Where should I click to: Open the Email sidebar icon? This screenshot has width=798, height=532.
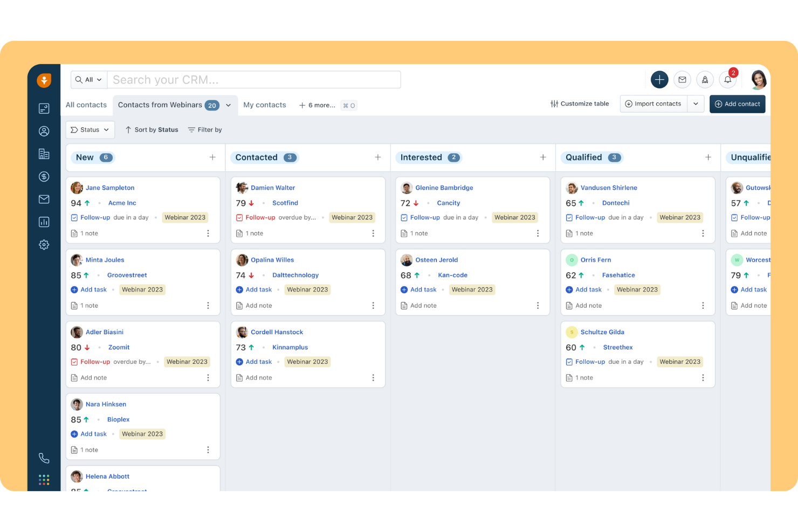coord(44,199)
